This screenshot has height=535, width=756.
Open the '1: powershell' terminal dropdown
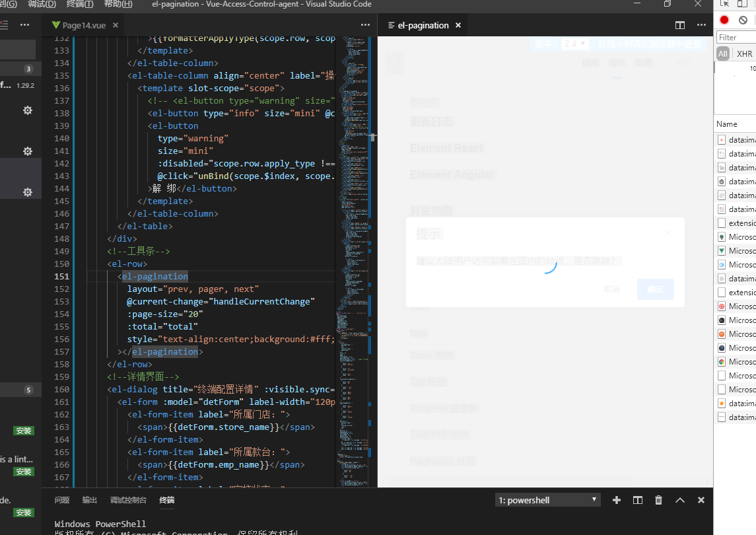pos(548,500)
